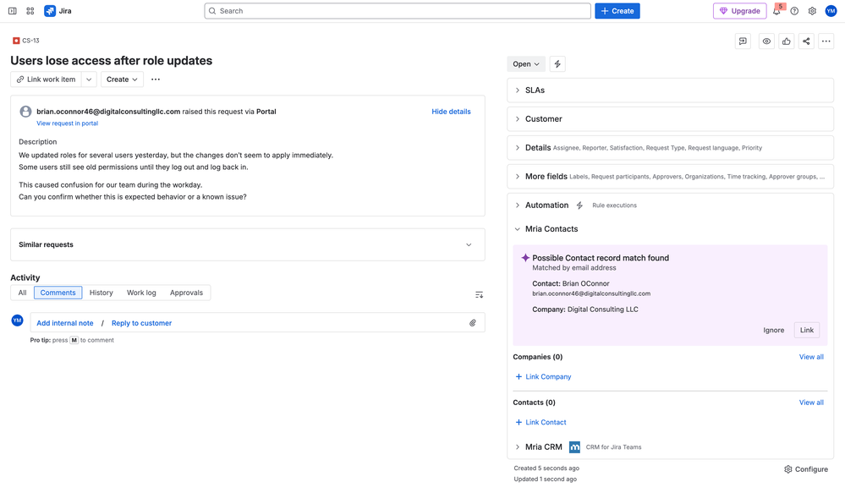Open View request in portal link
The image size is (845, 504).
pos(67,123)
